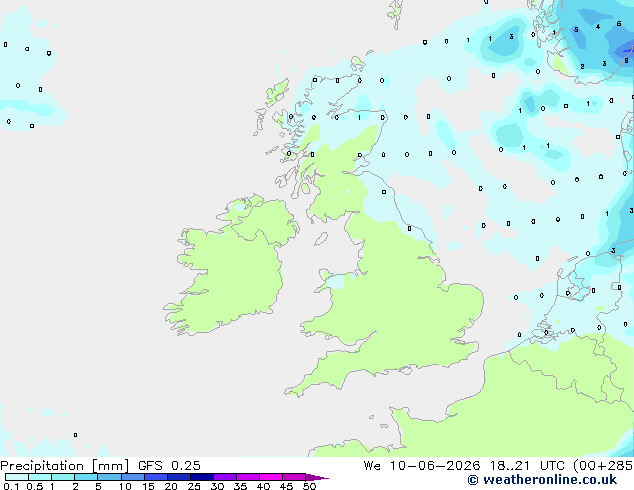Pick the 1–2 mm legend color box
Screen dimensions: 634x490
click(x=63, y=477)
